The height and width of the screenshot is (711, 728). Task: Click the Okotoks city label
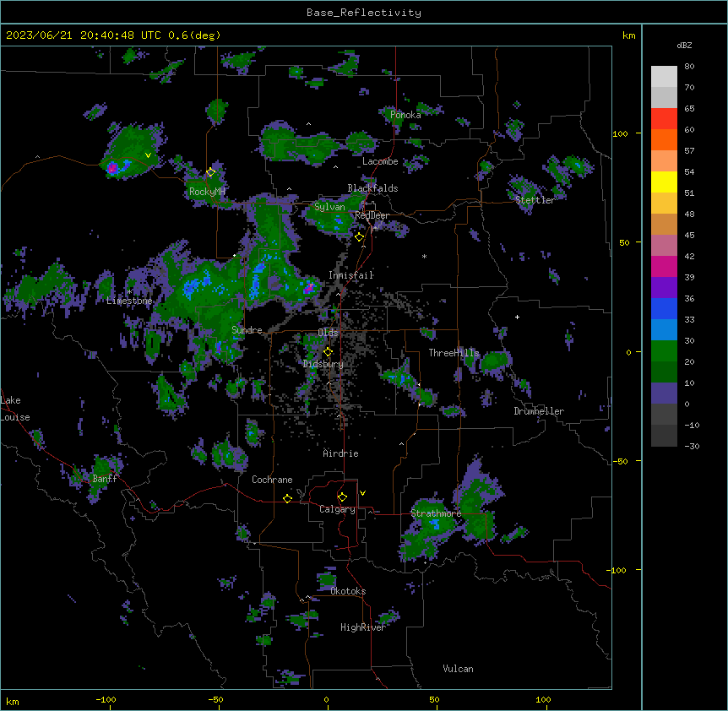(348, 591)
